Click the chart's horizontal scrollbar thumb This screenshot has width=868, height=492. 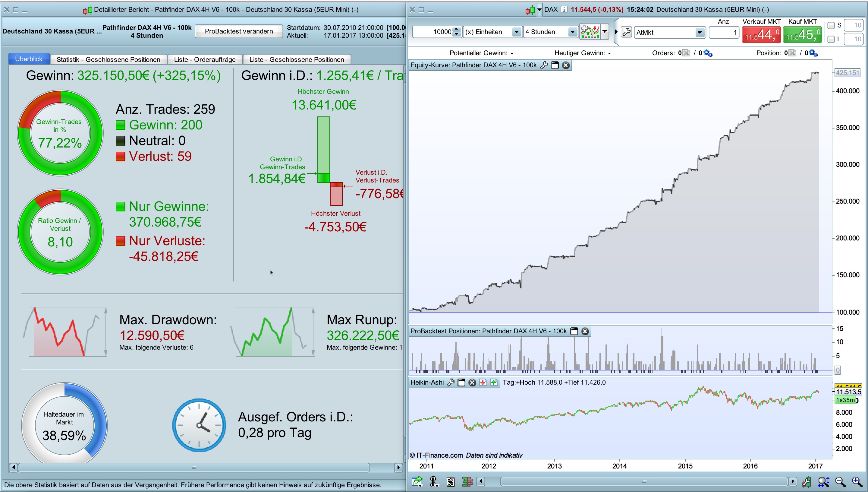643,481
